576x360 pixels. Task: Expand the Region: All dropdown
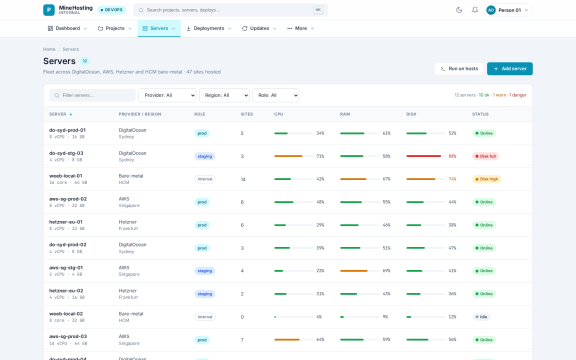224,95
